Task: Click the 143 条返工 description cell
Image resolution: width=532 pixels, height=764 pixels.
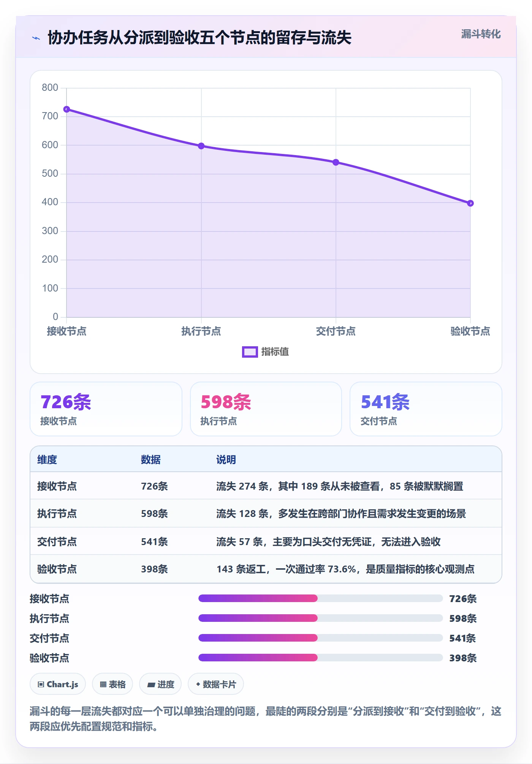Action: tap(345, 569)
